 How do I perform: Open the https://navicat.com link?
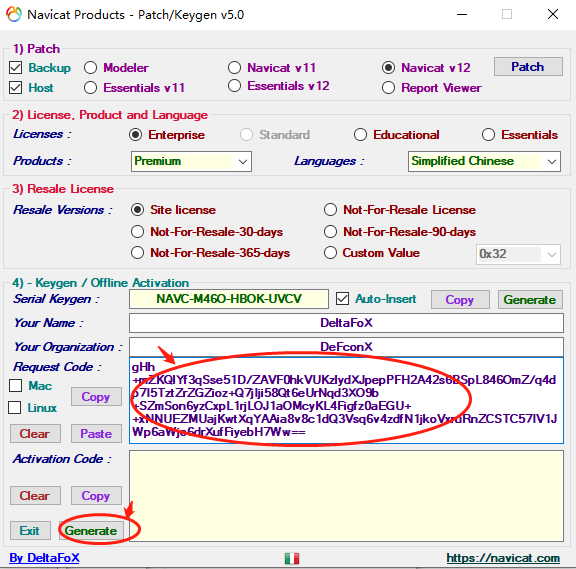503,558
